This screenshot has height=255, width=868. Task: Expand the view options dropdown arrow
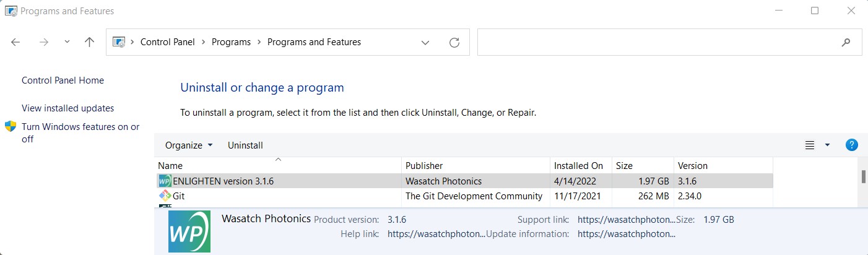pos(827,145)
